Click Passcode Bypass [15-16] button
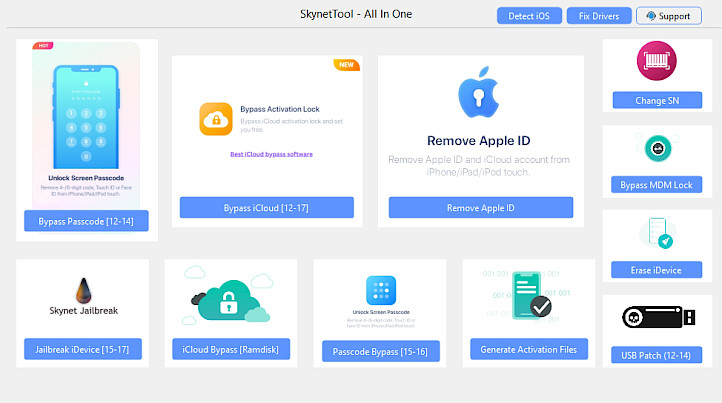 coord(380,351)
